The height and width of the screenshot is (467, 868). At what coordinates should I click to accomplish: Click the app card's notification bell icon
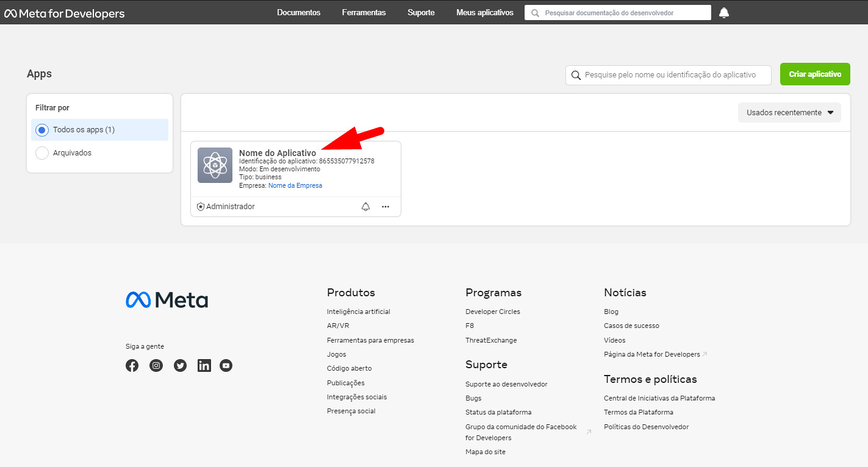pyautogui.click(x=365, y=207)
